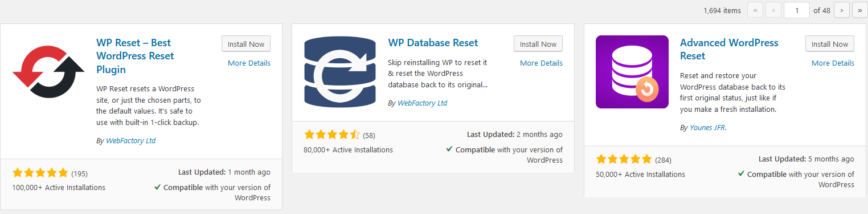Open More Details for WP Reset
The width and height of the screenshot is (868, 214).
click(x=249, y=63)
